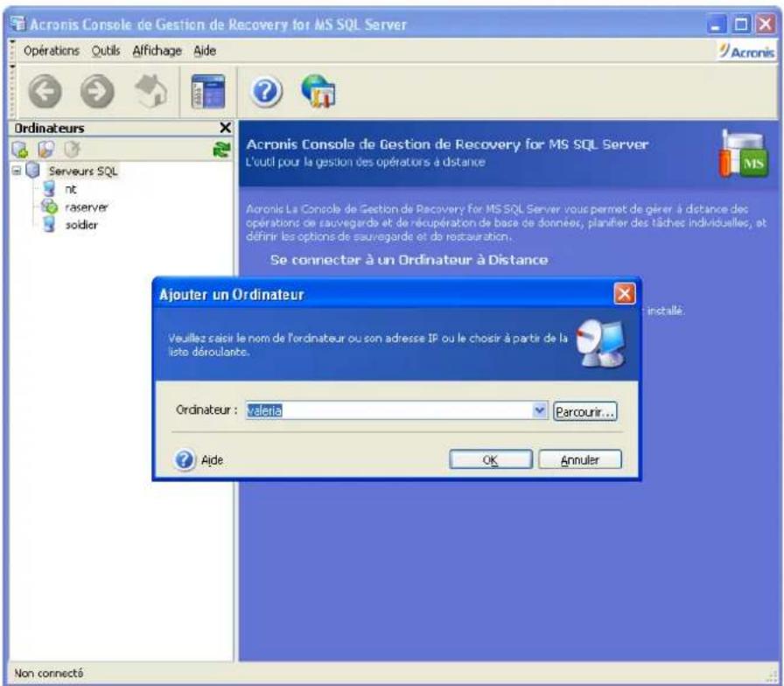The image size is (784, 686).
Task: Open the Aide menu
Action: [x=205, y=51]
